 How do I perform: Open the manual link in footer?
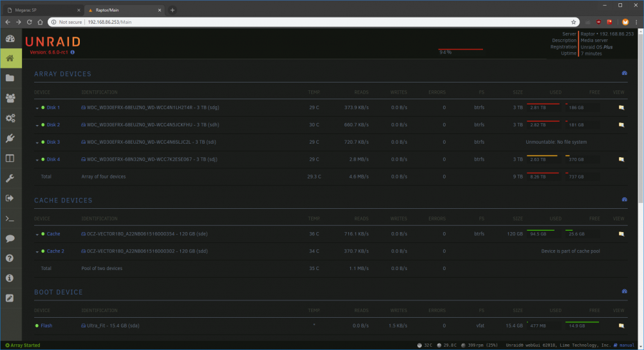click(627, 345)
